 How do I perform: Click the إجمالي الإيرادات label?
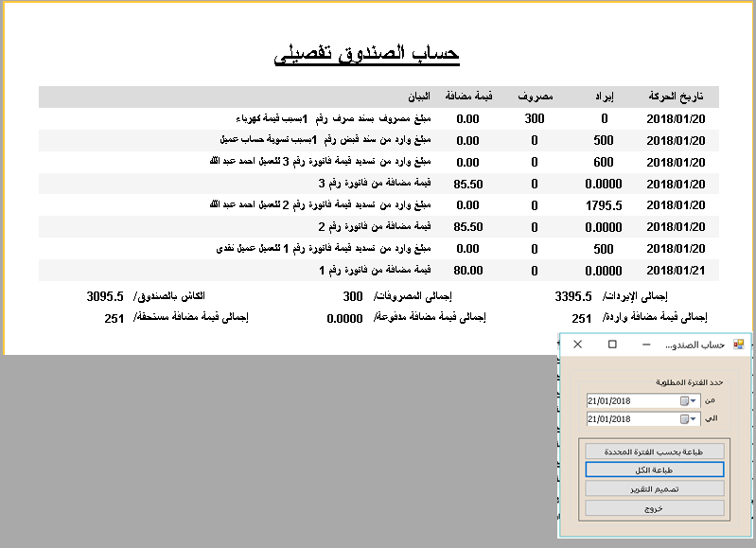[636, 296]
